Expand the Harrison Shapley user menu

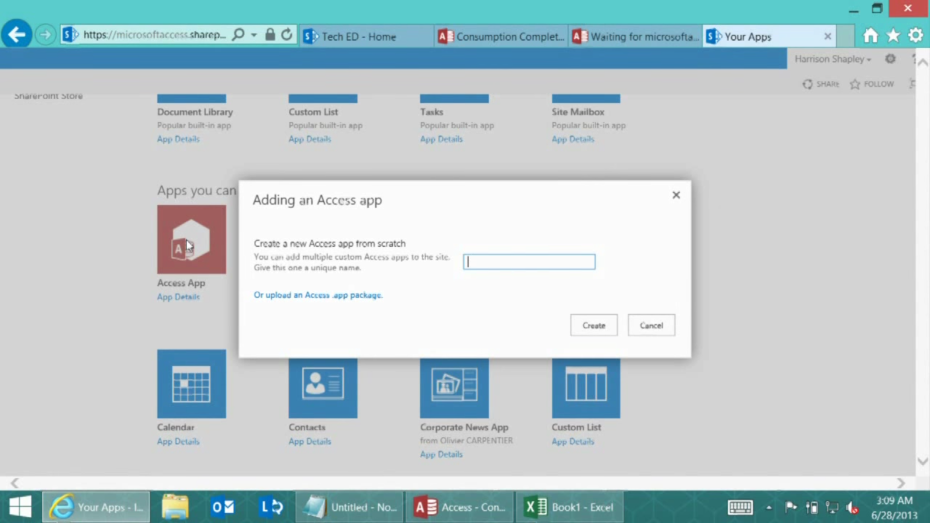pyautogui.click(x=832, y=59)
